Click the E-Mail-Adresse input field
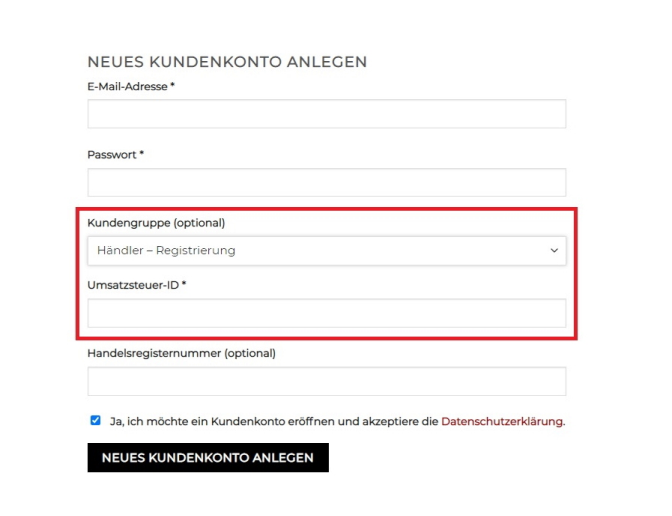 pyautogui.click(x=327, y=114)
